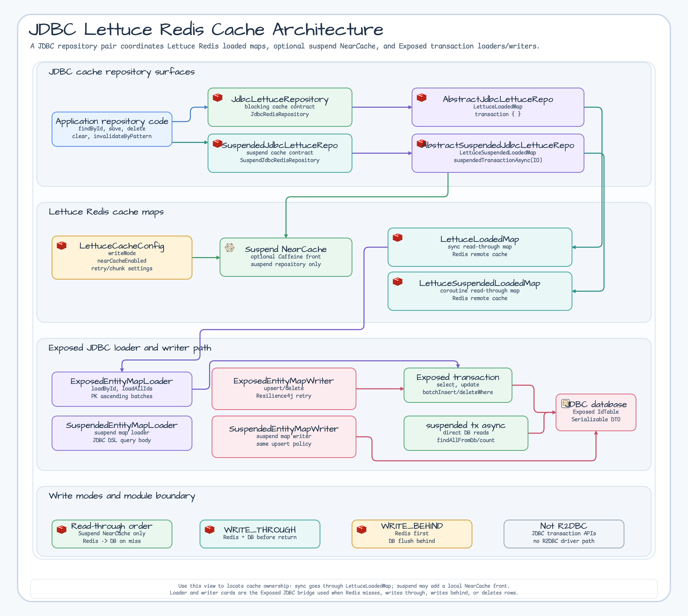The height and width of the screenshot is (616, 688).
Task: Click the JDBC cache repository surfaces heading
Action: pyautogui.click(x=122, y=72)
